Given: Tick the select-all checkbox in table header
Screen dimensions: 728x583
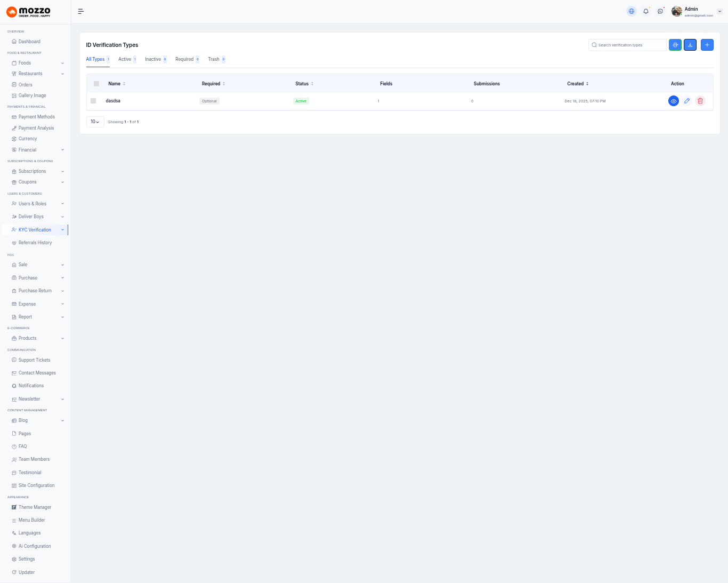Looking at the screenshot, I should (x=96, y=84).
